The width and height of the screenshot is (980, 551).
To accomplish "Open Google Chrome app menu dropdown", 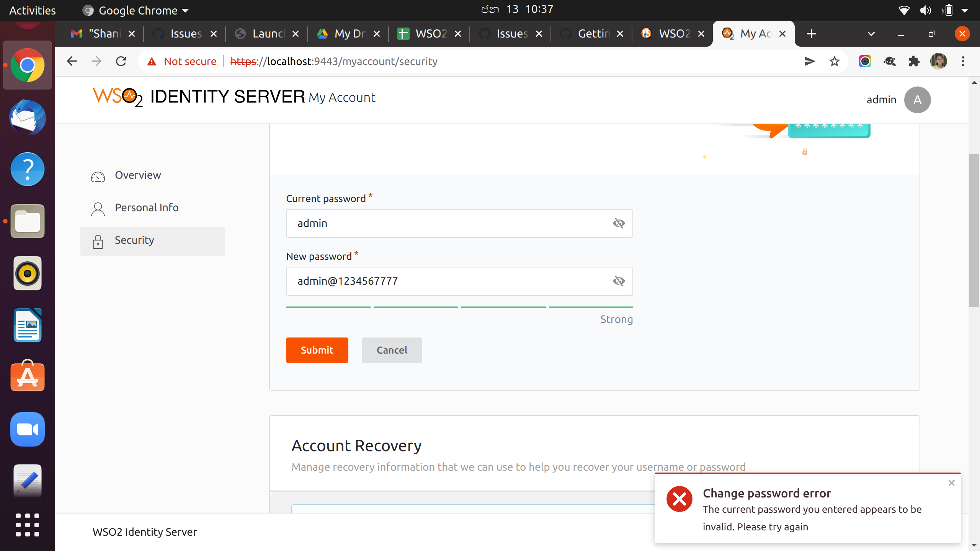I will click(137, 10).
